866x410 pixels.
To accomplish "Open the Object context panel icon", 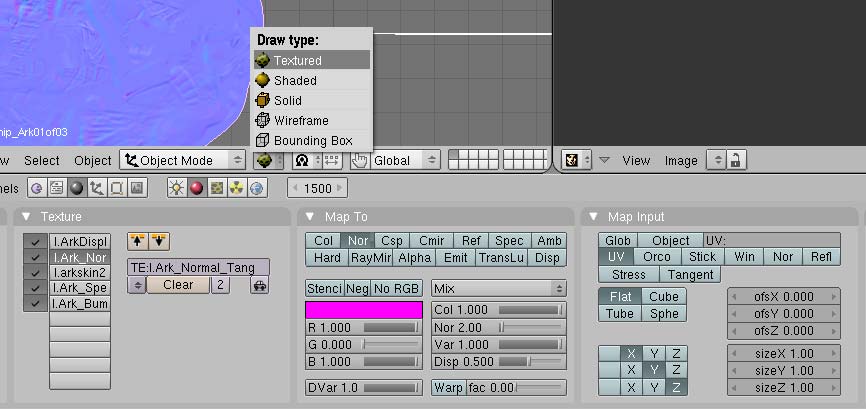I will [97, 188].
